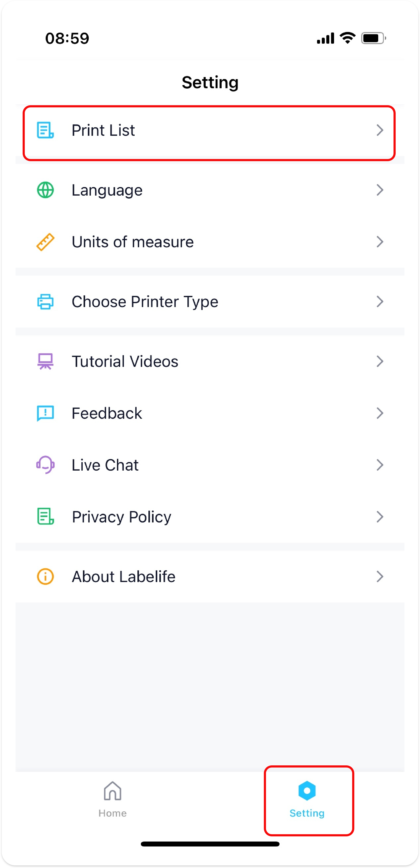Tap the Live Chat headset icon
Viewport: 420px width, 868px height.
point(45,465)
